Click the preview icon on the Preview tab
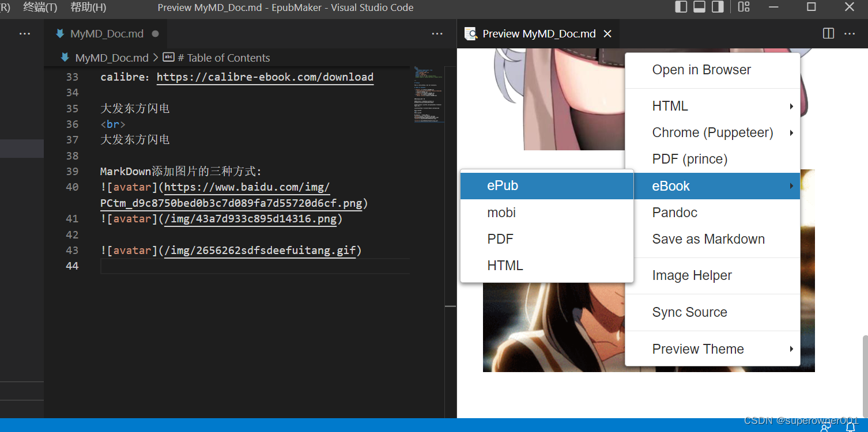The image size is (868, 432). coord(471,33)
